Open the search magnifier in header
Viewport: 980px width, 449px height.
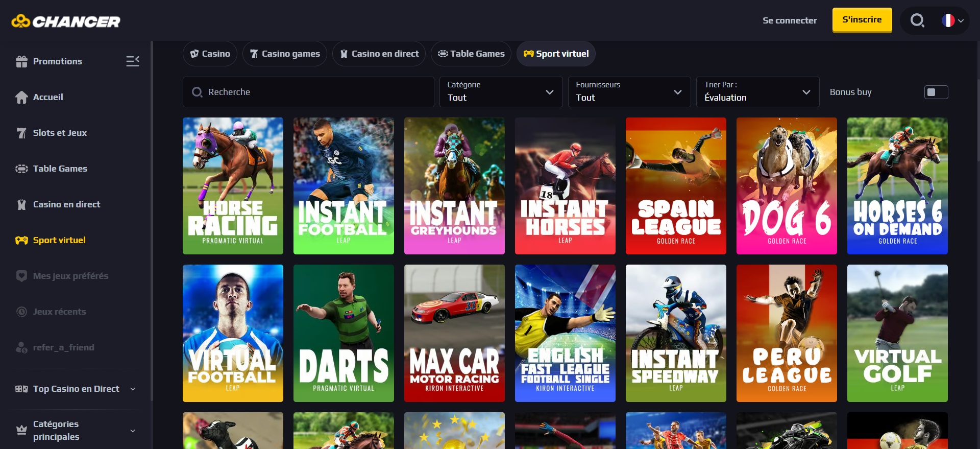(x=917, y=20)
